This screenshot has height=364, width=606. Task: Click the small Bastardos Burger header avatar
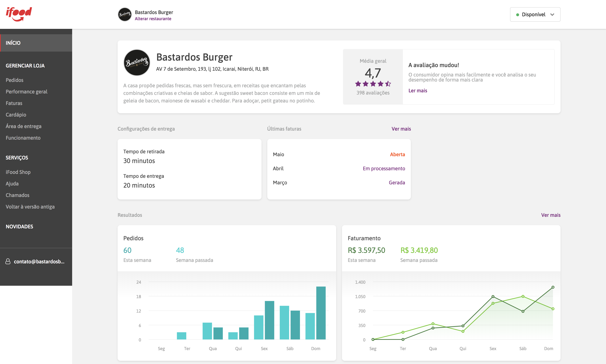tap(125, 14)
